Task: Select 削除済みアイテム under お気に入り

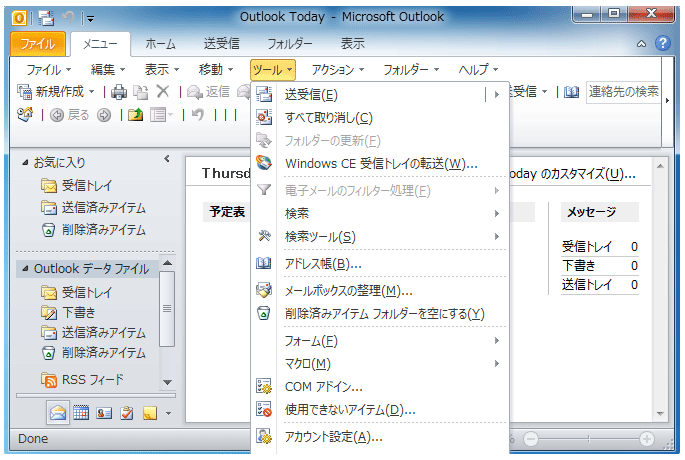Action: [93, 229]
